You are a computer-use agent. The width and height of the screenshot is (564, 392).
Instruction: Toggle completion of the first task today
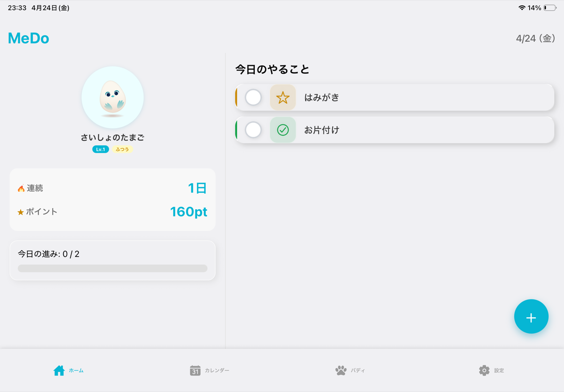tap(254, 97)
